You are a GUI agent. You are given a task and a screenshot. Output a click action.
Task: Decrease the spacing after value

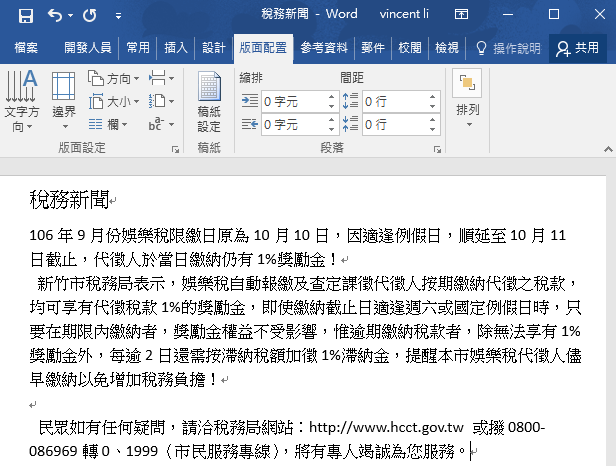[433, 130]
